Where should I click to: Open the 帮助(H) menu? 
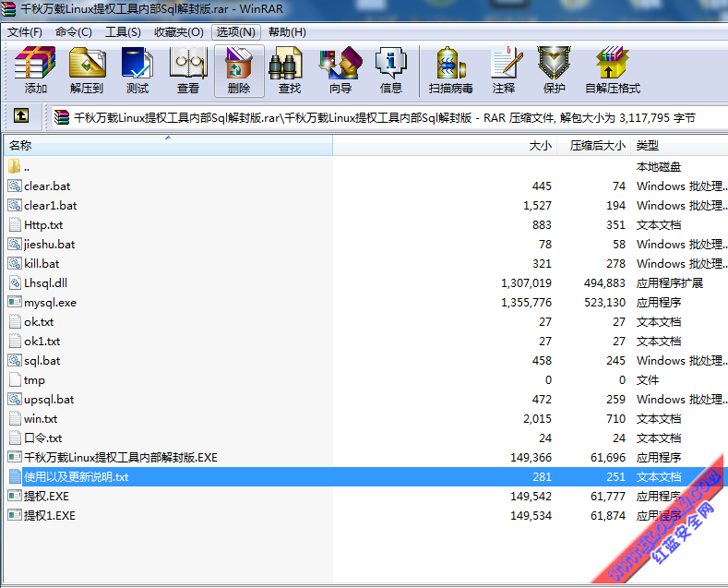pos(287,31)
